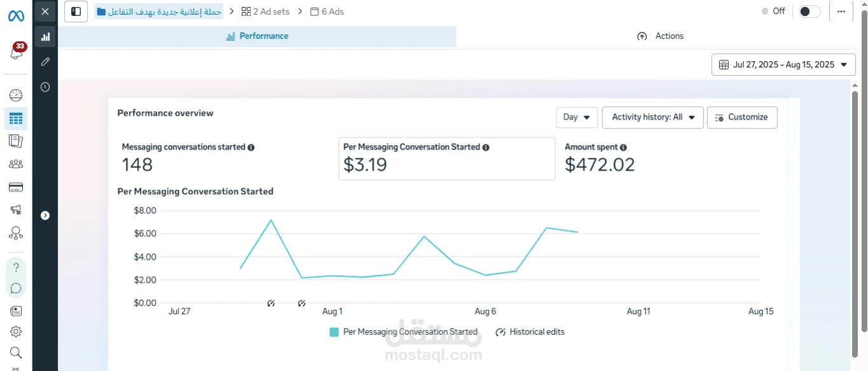Click the Meta logo icon
This screenshot has width=868, height=371.
tap(16, 17)
